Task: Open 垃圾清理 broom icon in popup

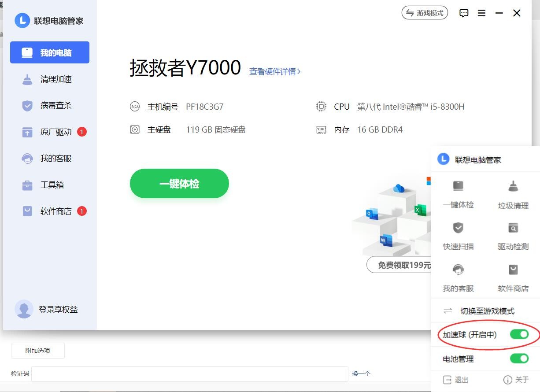Action: click(x=513, y=186)
